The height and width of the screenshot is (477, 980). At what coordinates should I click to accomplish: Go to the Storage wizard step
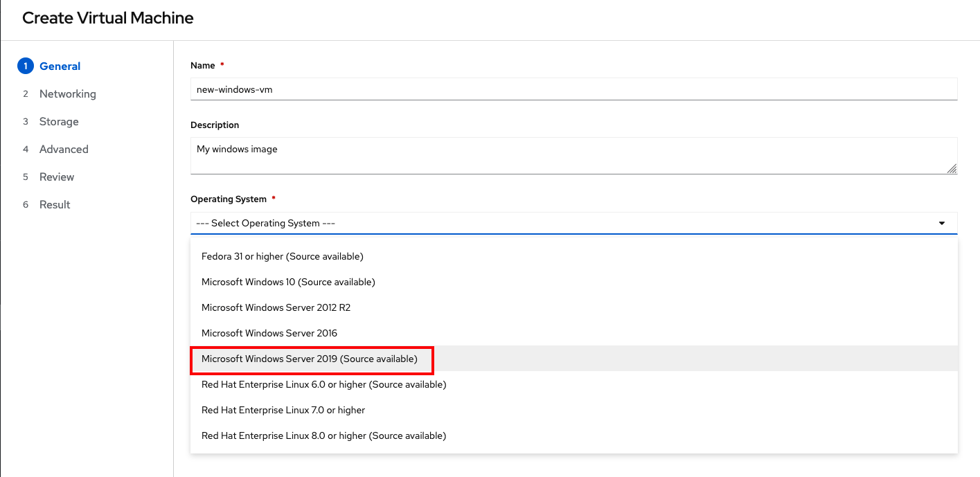pyautogui.click(x=59, y=122)
